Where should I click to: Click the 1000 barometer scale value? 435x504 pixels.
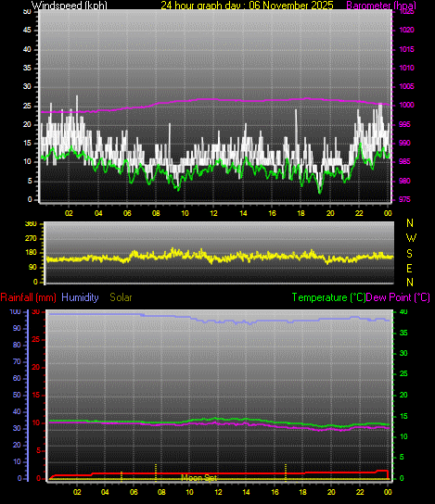coord(406,105)
